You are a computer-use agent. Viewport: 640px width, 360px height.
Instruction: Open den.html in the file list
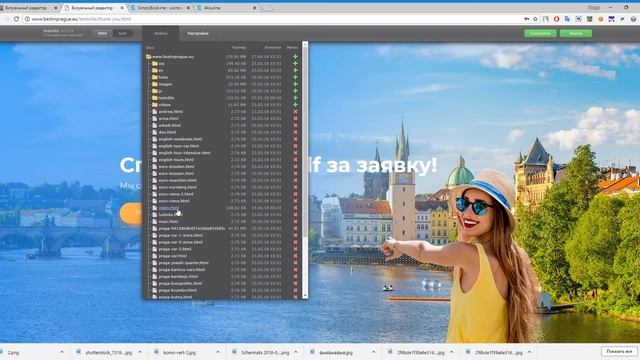coord(167,132)
